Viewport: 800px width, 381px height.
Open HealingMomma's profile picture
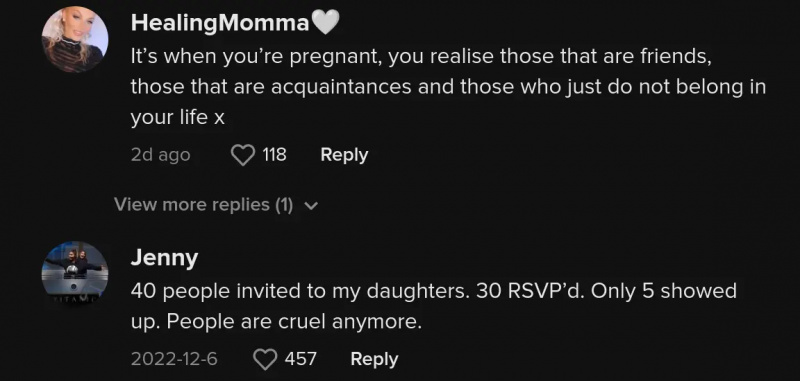click(x=75, y=39)
